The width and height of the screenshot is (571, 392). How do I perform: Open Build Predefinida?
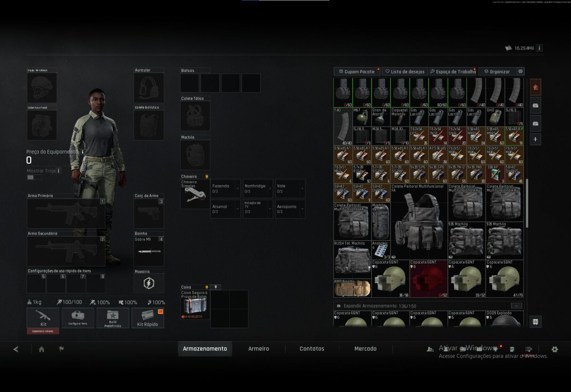(113, 318)
